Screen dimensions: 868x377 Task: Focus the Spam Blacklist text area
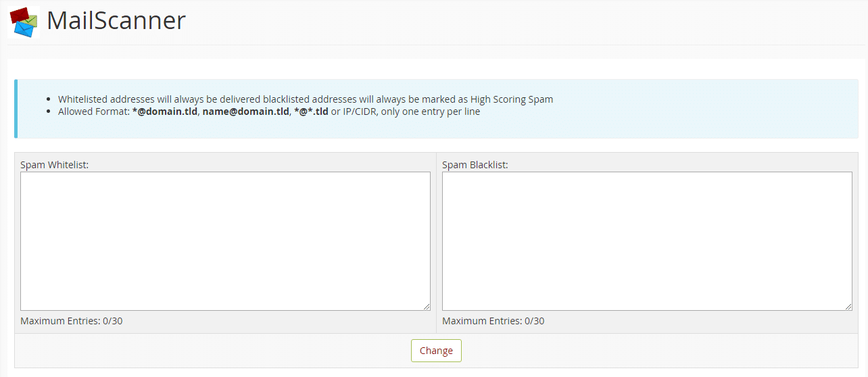pos(647,241)
